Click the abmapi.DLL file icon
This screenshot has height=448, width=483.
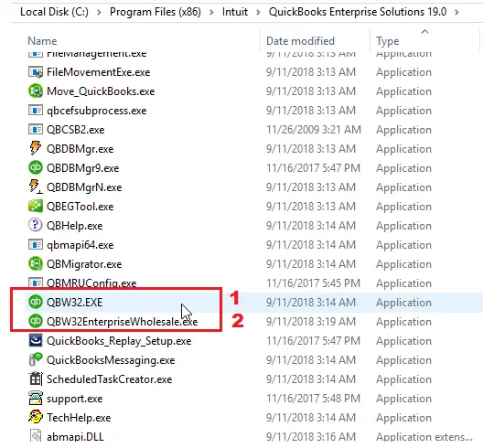tap(36, 436)
